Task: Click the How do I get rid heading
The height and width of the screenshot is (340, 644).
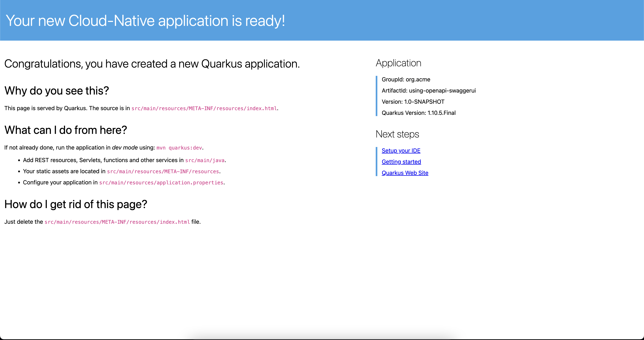Action: point(76,204)
